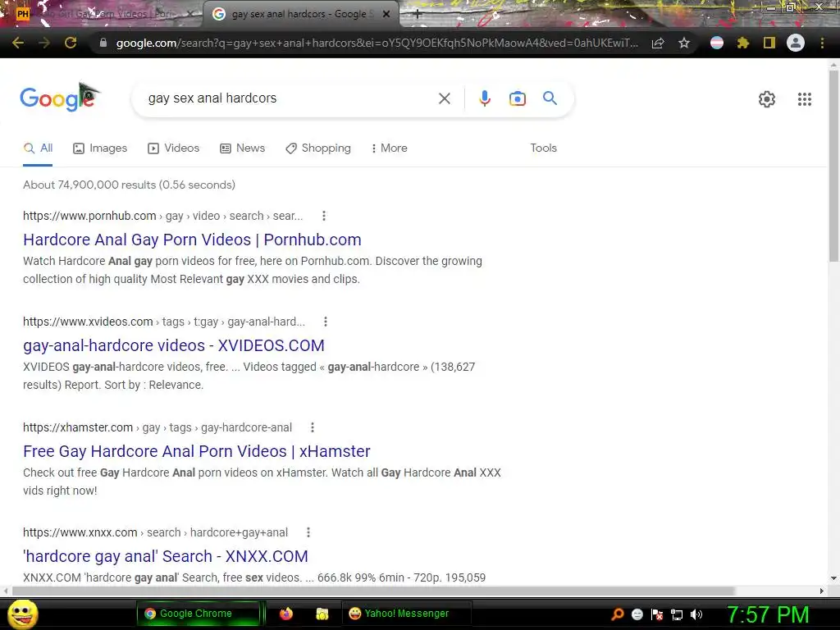Open options for xvideos result menu
The image size is (840, 630).
point(325,322)
